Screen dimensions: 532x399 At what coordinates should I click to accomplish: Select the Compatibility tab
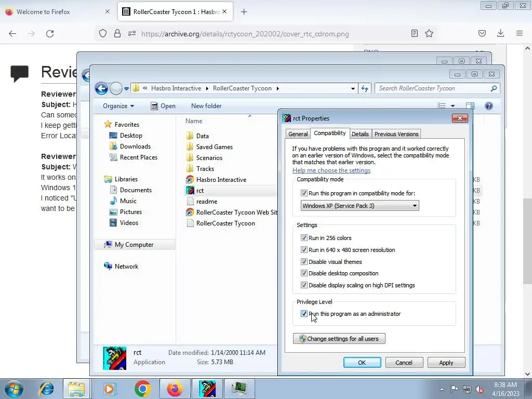pos(329,133)
